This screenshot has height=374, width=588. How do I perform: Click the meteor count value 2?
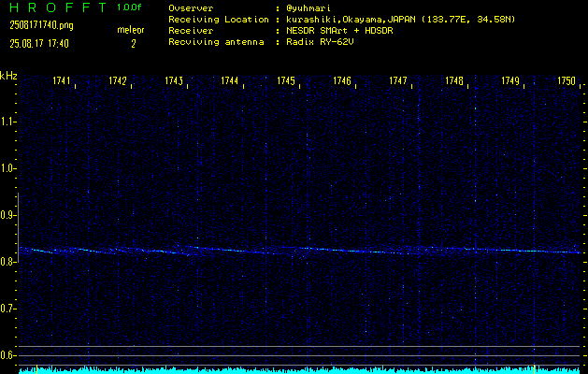(133, 44)
